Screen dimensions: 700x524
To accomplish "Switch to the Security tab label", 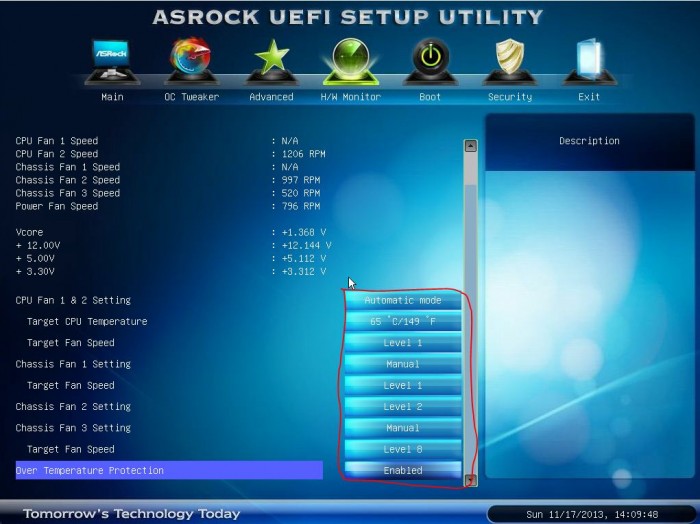I will coord(510,97).
